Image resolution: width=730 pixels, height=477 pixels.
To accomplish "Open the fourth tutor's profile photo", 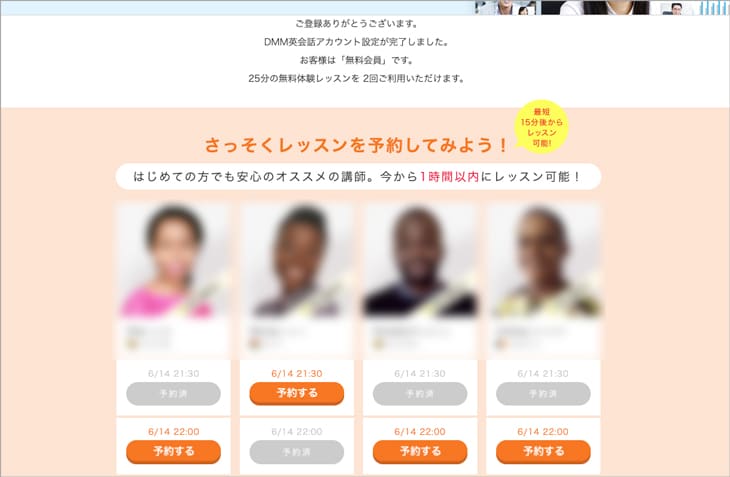I will point(543,260).
